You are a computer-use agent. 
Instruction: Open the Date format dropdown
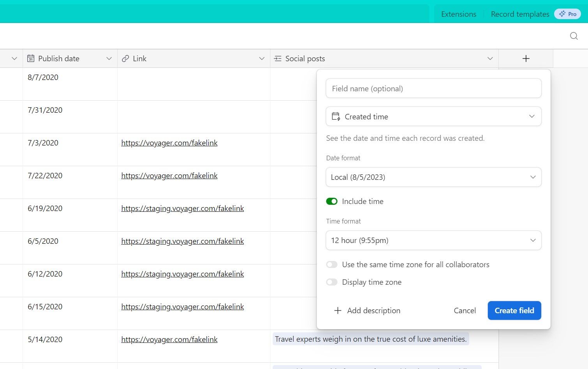(x=433, y=177)
